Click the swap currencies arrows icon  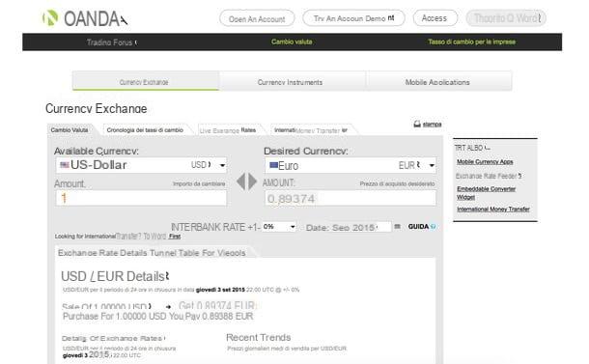point(246,182)
